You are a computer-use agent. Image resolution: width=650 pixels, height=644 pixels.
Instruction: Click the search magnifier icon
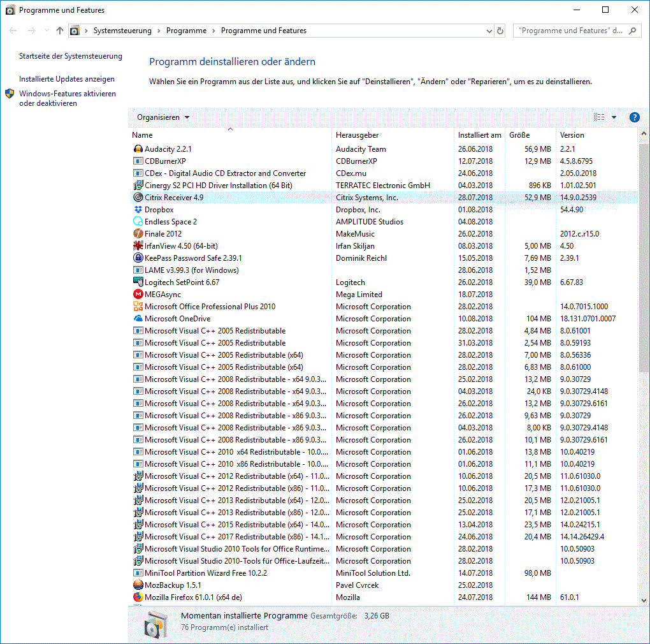(632, 31)
